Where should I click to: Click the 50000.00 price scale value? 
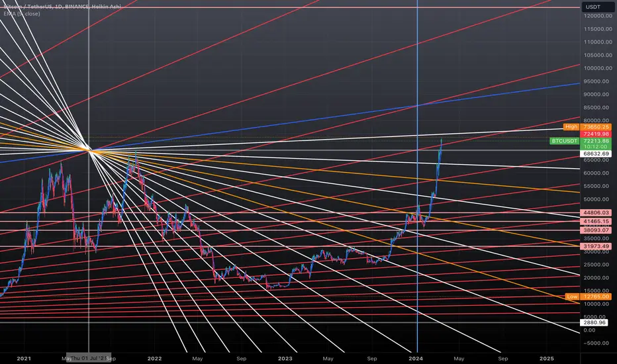597,199
